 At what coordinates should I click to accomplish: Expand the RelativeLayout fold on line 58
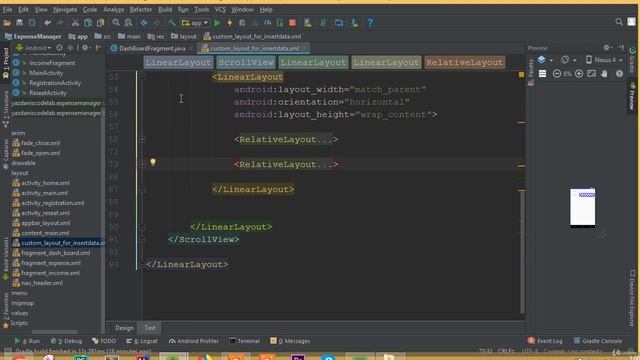click(142, 140)
